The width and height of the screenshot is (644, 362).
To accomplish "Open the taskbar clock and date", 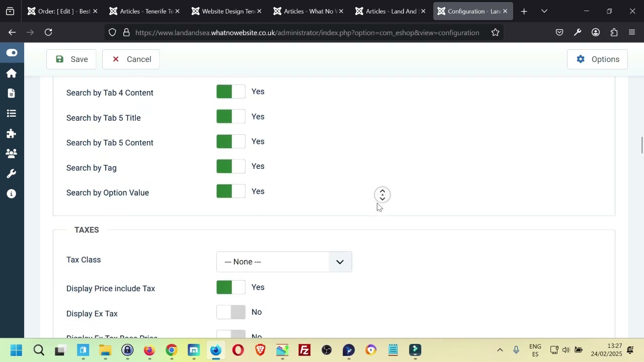I will coord(607,350).
